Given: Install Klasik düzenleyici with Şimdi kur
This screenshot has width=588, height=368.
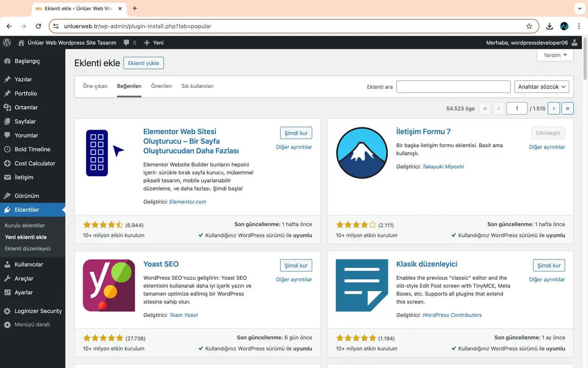Looking at the screenshot, I should point(549,265).
